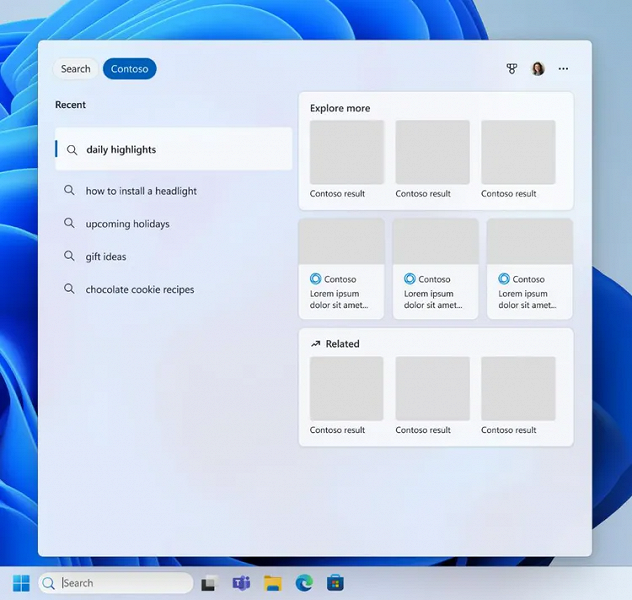Open Microsoft Store from the taskbar
The image size is (632, 600).
(336, 583)
